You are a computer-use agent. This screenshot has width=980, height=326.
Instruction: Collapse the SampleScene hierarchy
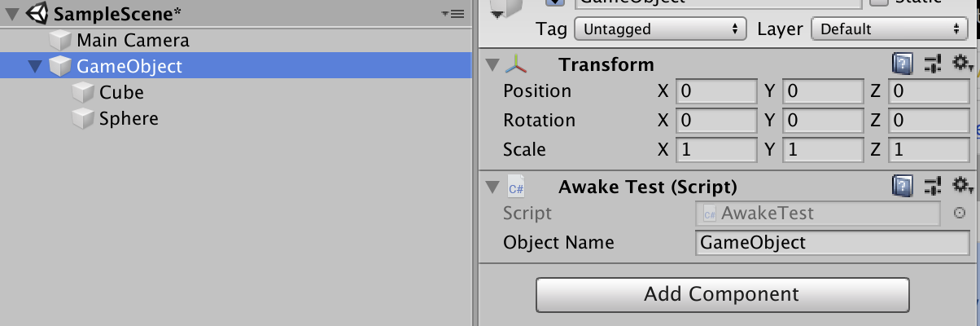(x=11, y=15)
